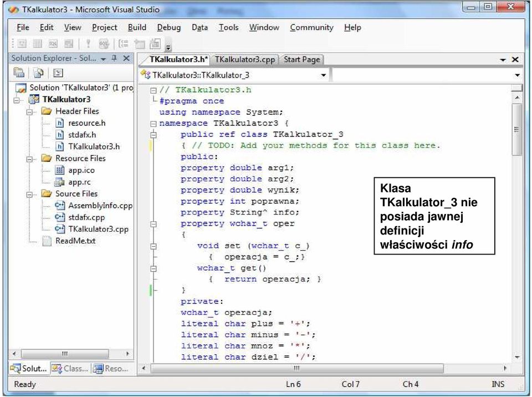Select app.rc under Resource Files
The height and width of the screenshot is (397, 532).
click(73, 182)
